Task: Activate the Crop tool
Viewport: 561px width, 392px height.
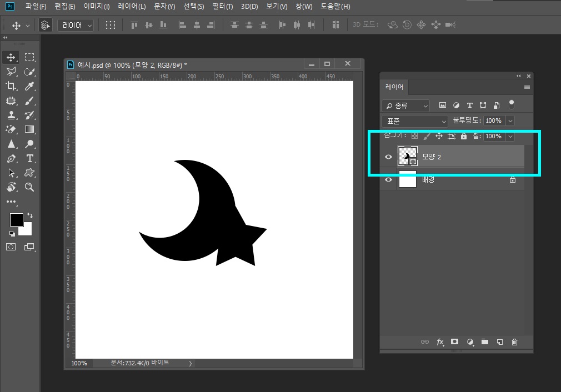Action: 11,86
